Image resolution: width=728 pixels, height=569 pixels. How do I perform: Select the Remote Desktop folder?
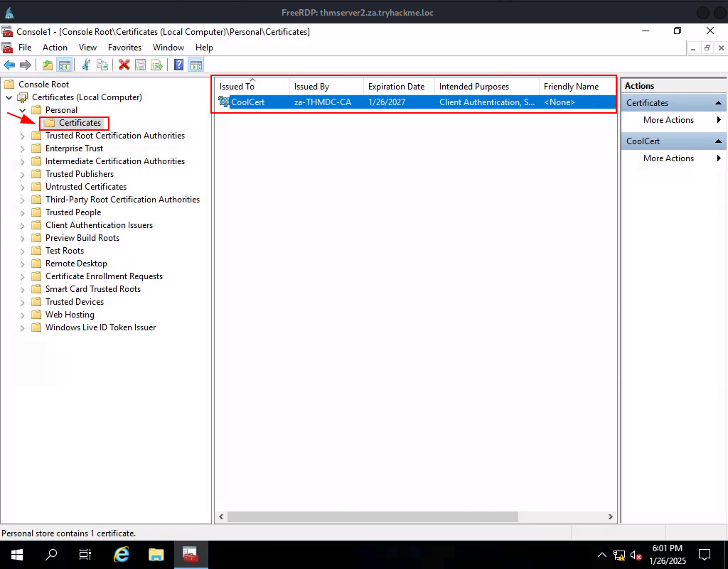pyautogui.click(x=76, y=264)
